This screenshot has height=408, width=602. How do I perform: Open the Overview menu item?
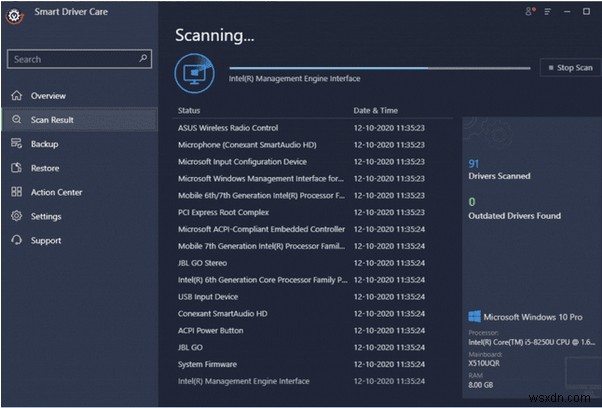click(79, 96)
